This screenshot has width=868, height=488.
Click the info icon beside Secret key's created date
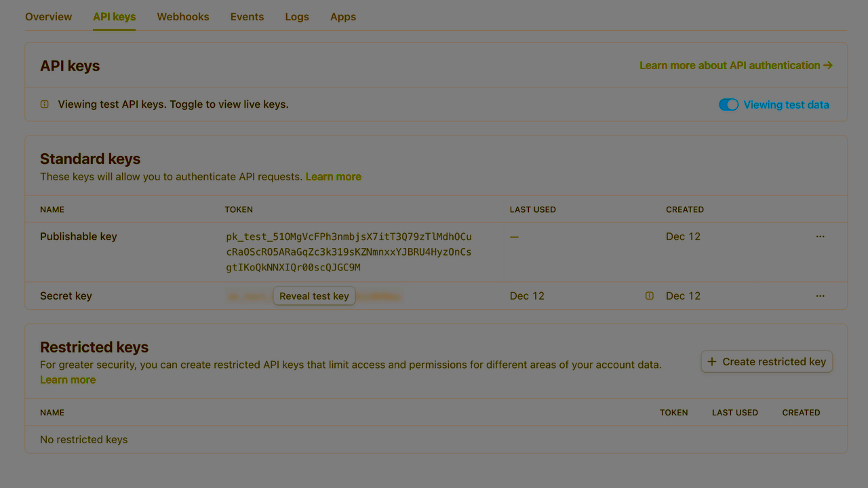click(x=650, y=296)
